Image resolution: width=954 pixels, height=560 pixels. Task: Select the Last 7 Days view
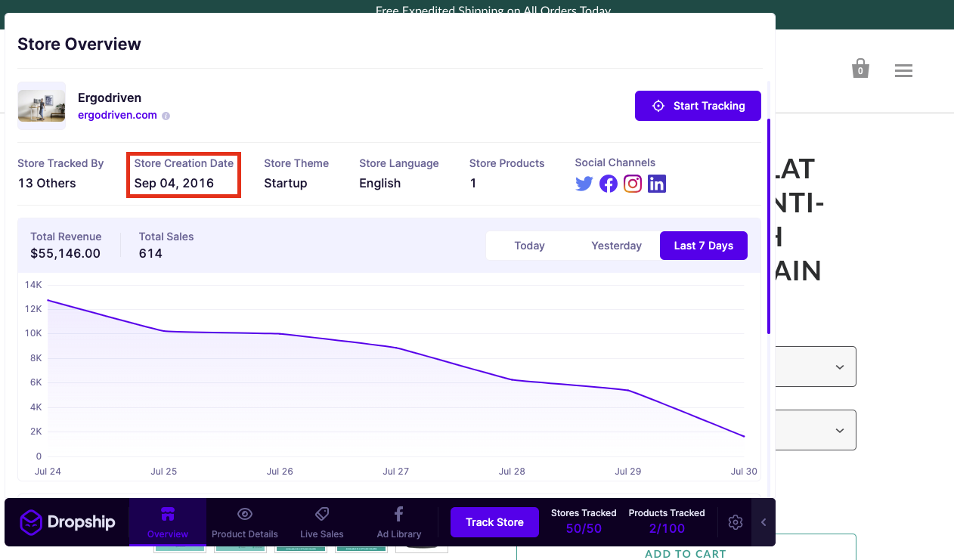point(703,246)
